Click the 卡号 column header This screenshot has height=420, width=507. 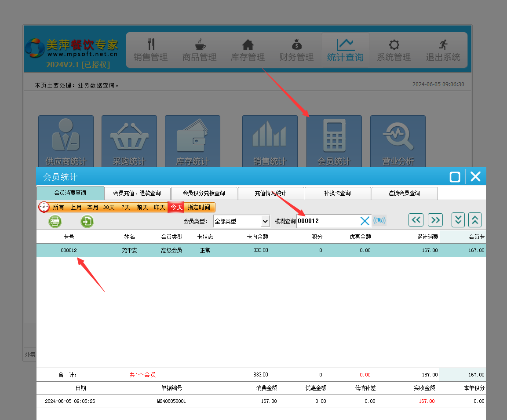(x=69, y=237)
